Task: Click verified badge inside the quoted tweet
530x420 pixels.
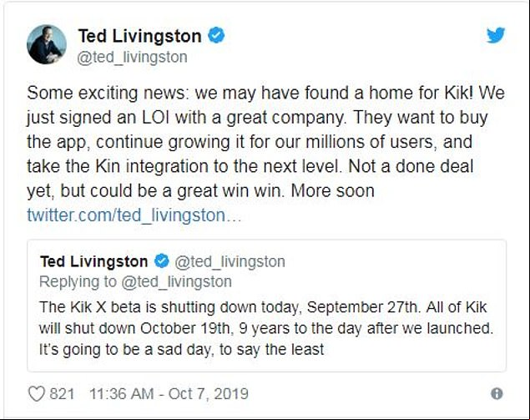Action: (162, 261)
